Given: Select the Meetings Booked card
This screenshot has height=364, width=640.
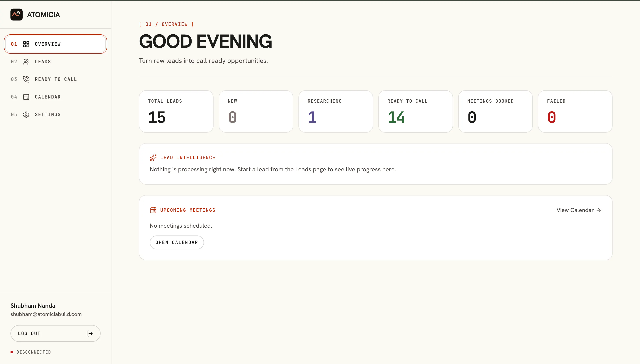Looking at the screenshot, I should coord(495,112).
